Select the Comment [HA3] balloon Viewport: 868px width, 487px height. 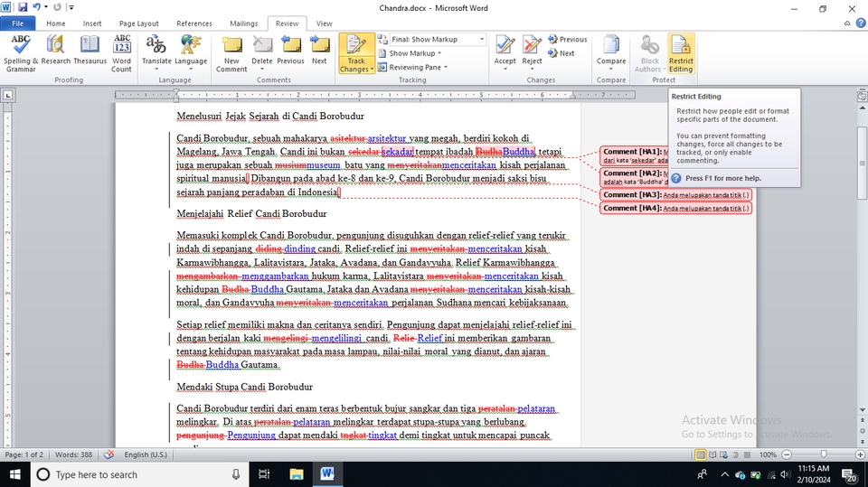(x=676, y=195)
